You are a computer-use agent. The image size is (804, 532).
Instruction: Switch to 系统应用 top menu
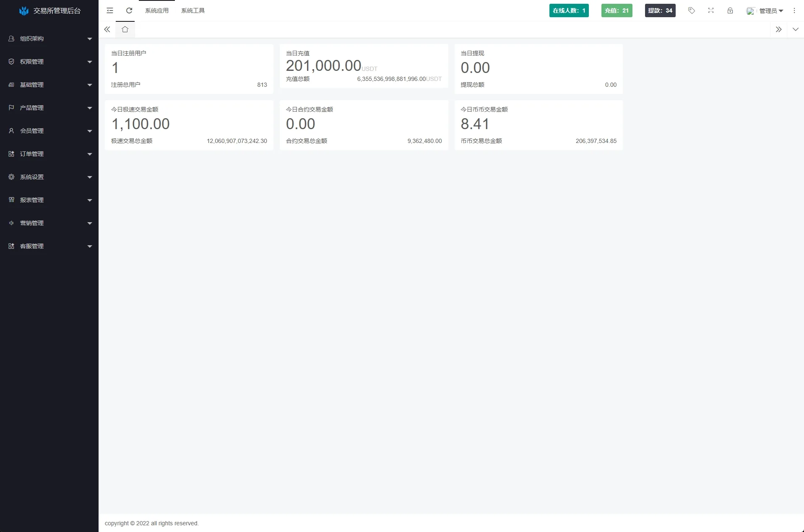point(157,10)
